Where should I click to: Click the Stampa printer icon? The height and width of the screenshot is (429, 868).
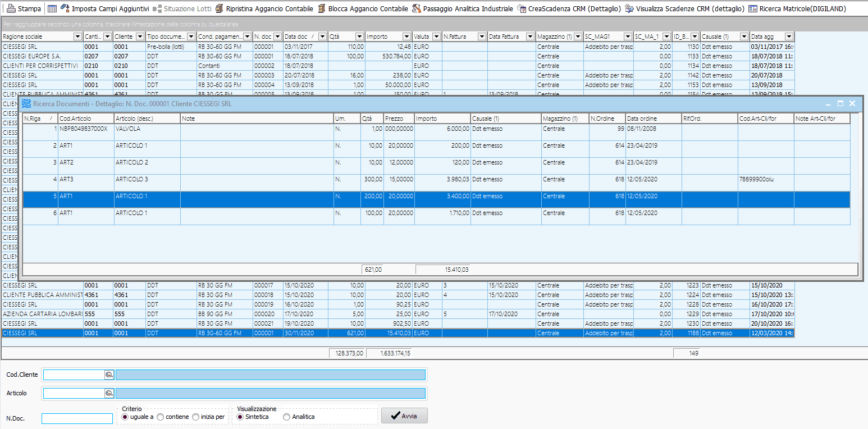pos(11,8)
